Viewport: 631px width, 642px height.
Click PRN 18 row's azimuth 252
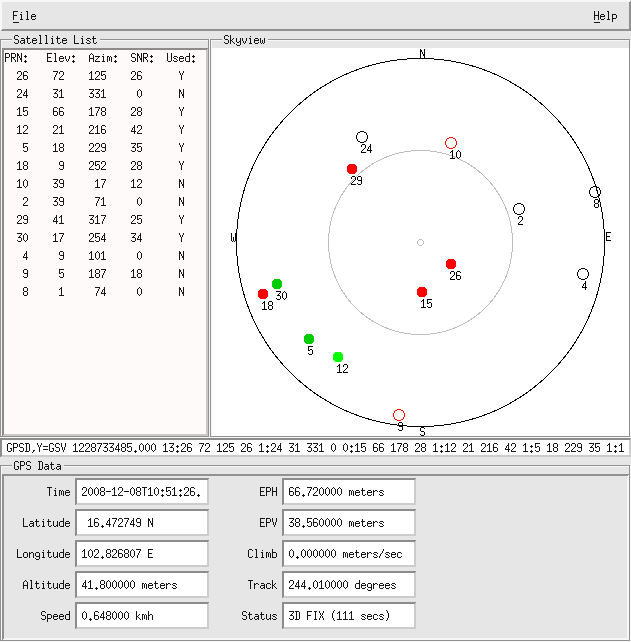(x=97, y=166)
